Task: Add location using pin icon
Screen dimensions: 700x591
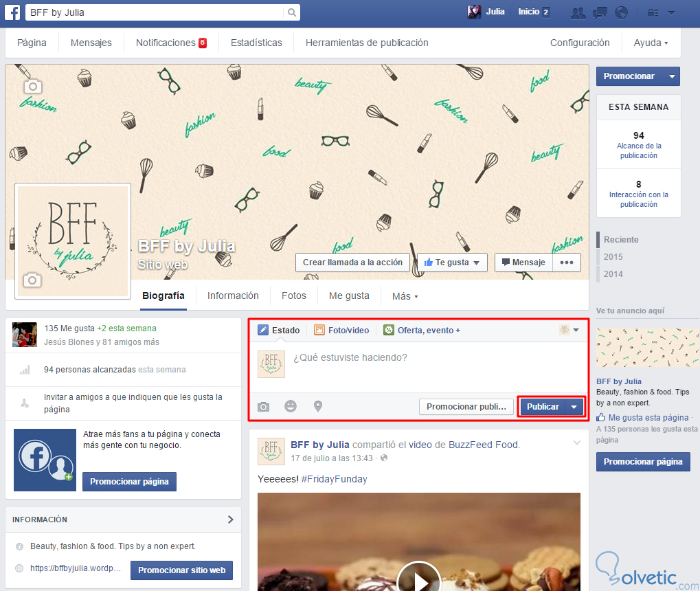Action: [x=318, y=406]
